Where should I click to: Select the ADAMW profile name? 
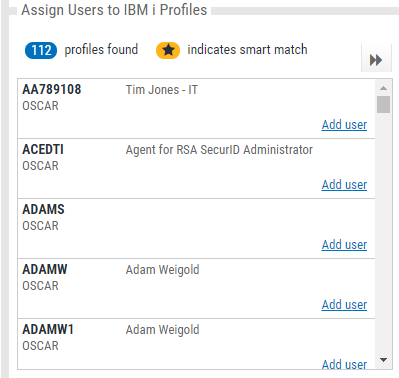pyautogui.click(x=45, y=269)
